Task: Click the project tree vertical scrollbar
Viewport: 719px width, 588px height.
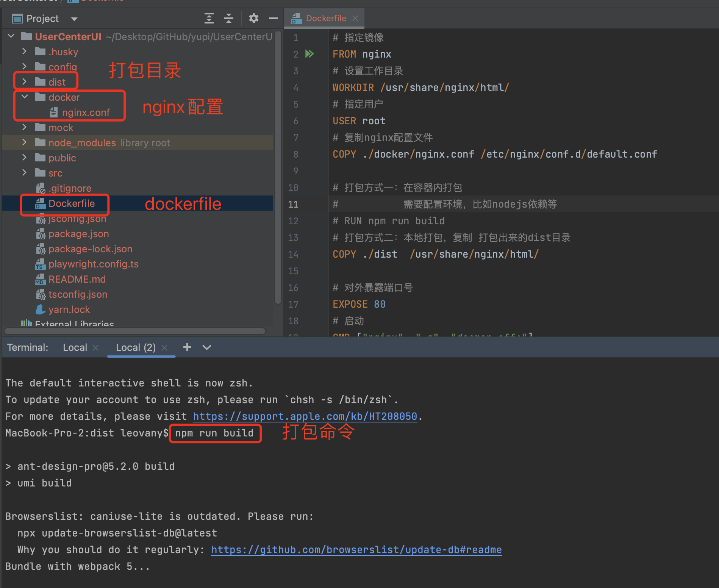Action: click(278, 167)
